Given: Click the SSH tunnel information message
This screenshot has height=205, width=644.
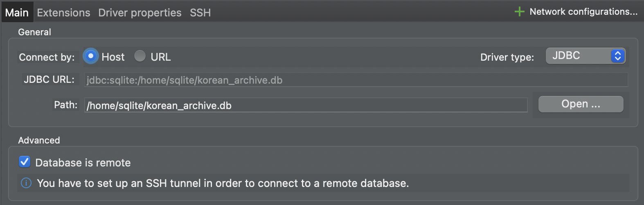Looking at the screenshot, I should pyautogui.click(x=223, y=183).
